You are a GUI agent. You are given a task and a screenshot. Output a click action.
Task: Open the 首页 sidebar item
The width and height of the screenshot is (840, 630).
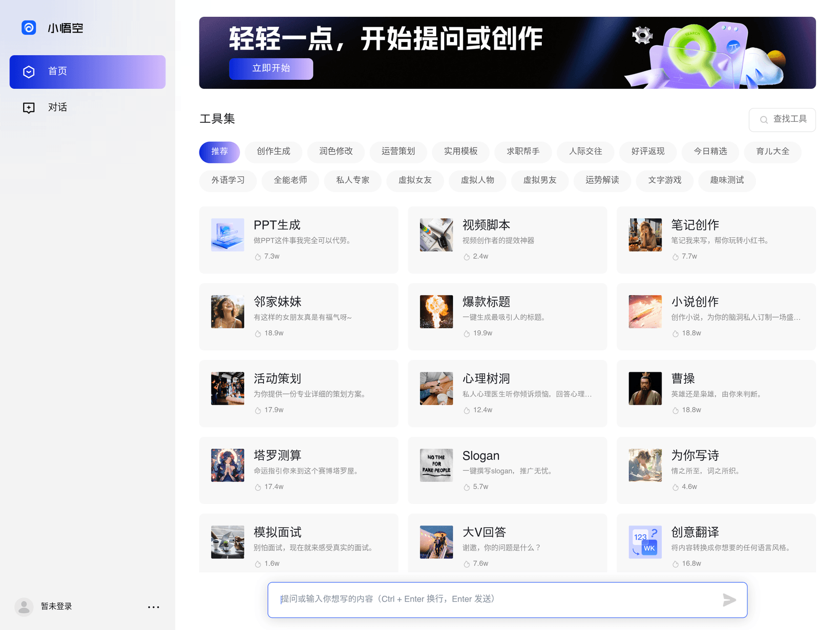tap(88, 71)
